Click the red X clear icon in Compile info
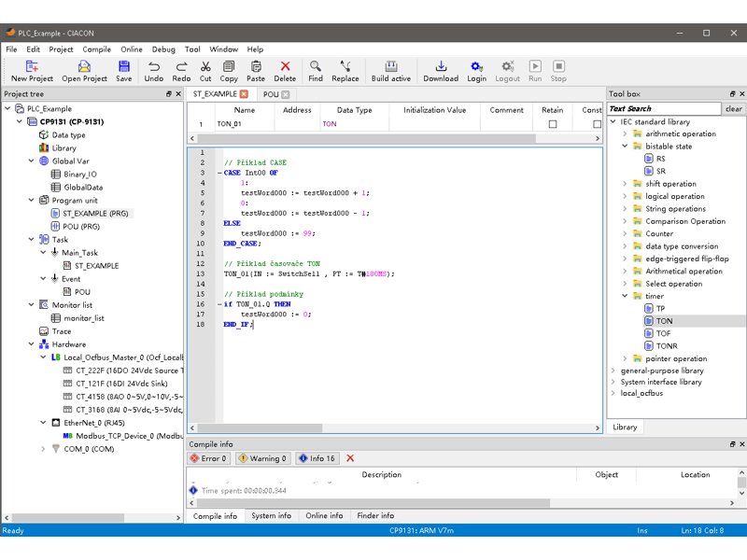 [x=350, y=458]
